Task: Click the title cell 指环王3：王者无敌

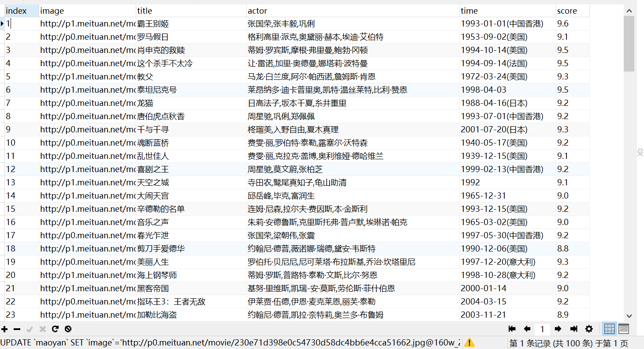Action: click(191, 302)
